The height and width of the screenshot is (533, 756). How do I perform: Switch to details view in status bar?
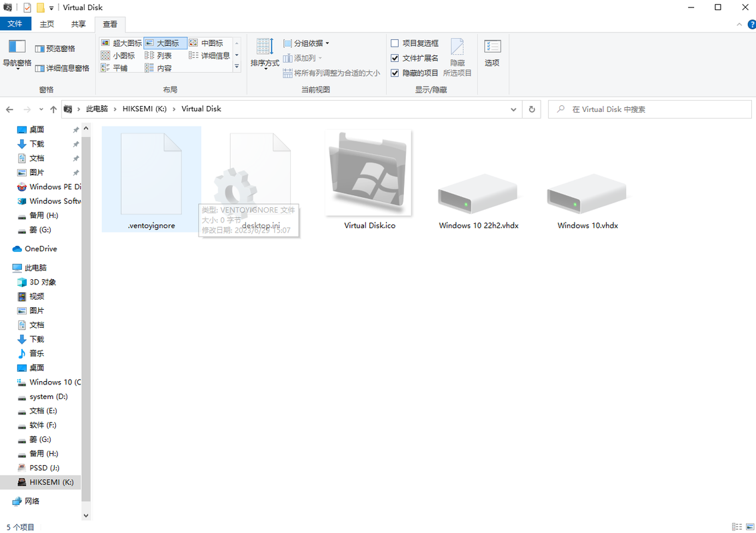tap(737, 527)
